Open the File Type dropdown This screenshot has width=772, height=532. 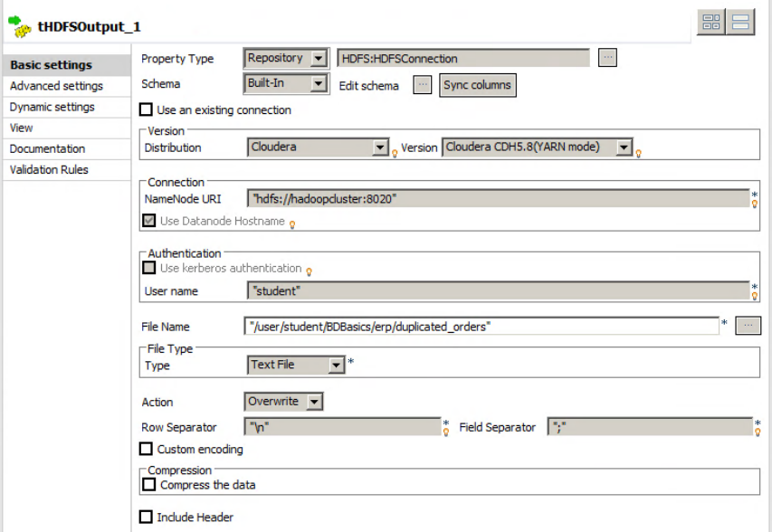click(336, 366)
